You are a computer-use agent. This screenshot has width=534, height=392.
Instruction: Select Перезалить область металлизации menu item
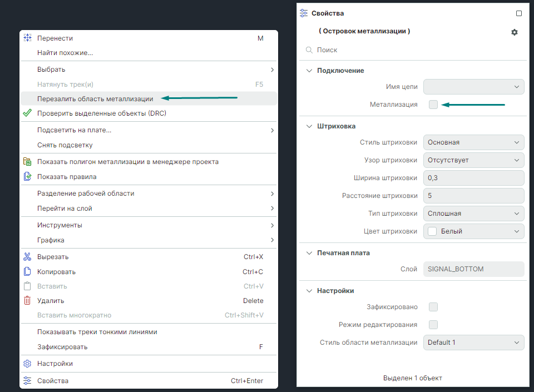point(95,99)
